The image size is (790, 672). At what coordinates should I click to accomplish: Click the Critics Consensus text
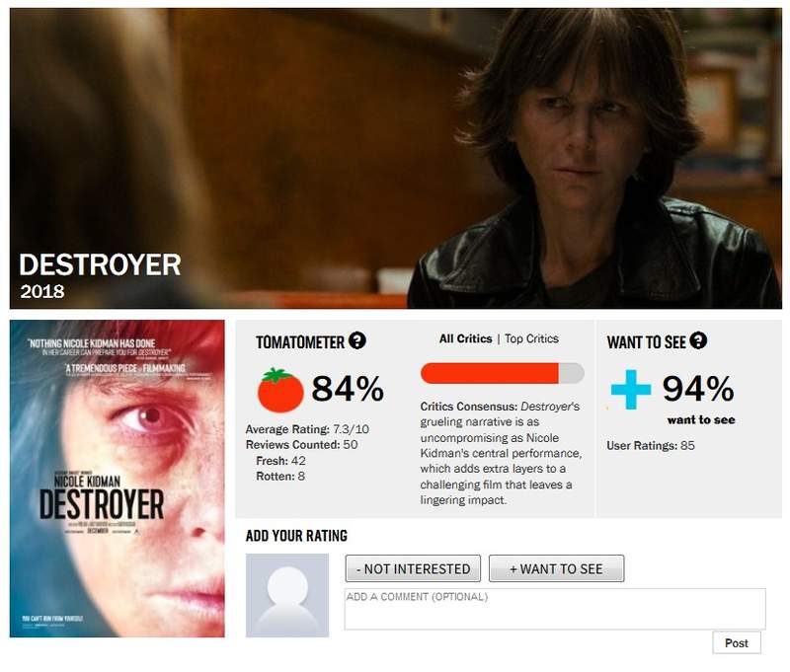pyautogui.click(x=501, y=453)
